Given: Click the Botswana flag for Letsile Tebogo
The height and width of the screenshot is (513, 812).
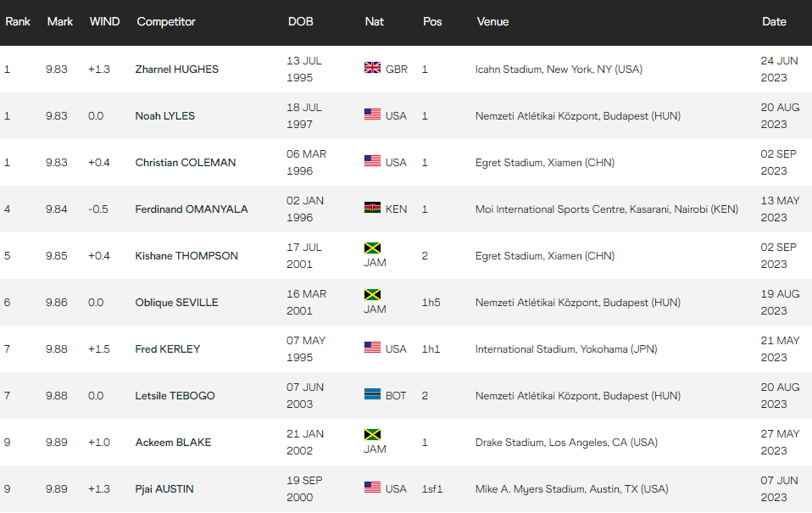Looking at the screenshot, I should pos(372,395).
